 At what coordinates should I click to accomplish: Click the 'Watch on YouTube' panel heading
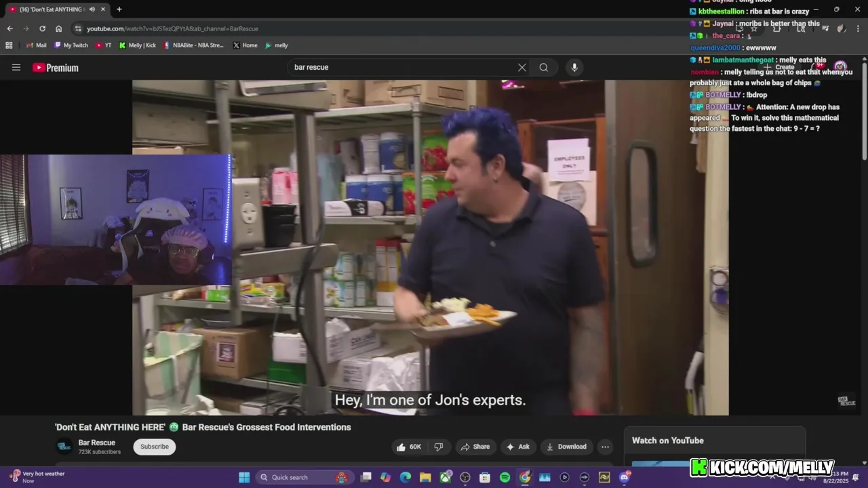tap(668, 441)
